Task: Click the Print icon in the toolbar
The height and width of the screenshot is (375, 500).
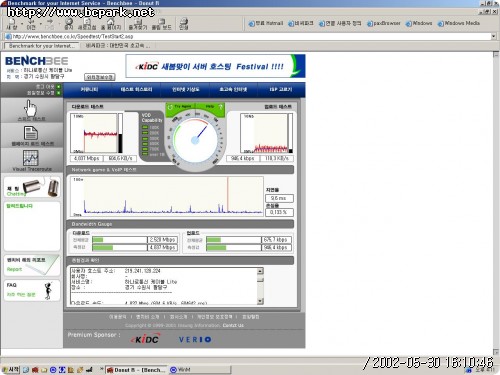Action: coord(184,24)
